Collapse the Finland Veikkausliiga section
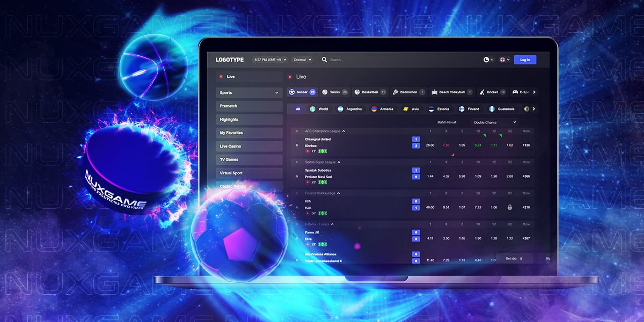 click(339, 193)
